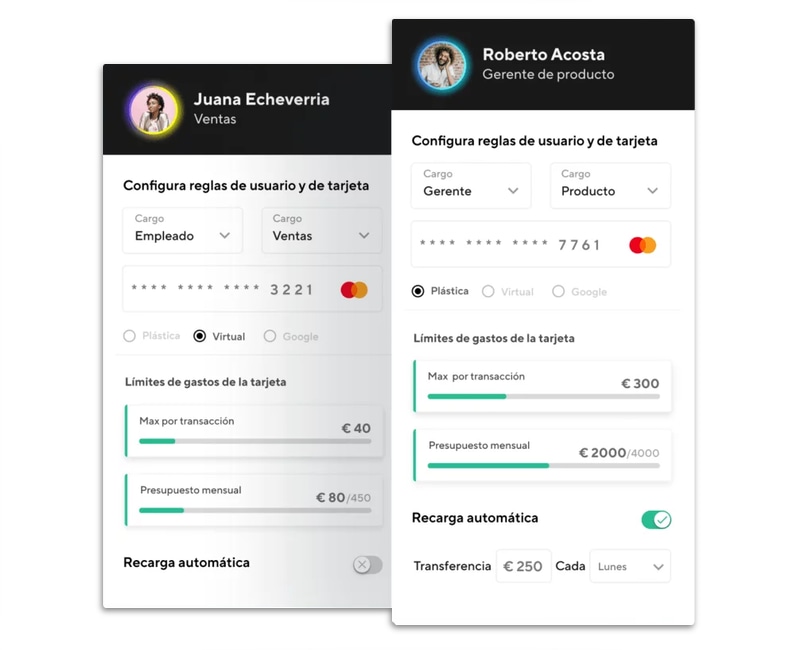
Task: Click the € 250 Transferencia amount field
Action: click(523, 566)
